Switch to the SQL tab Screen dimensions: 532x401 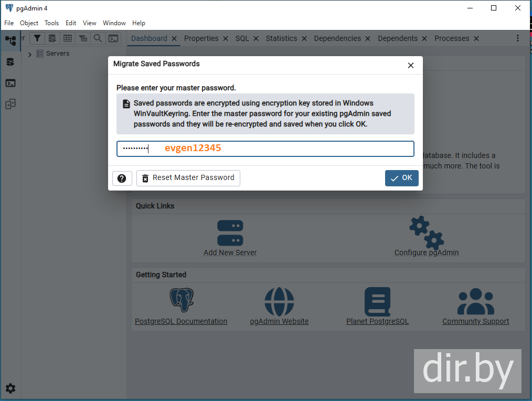pyautogui.click(x=242, y=38)
